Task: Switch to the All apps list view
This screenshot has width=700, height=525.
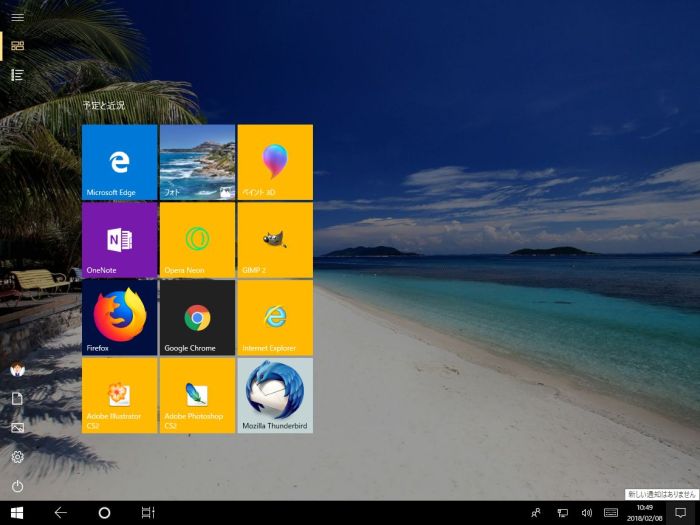Action: (x=17, y=75)
